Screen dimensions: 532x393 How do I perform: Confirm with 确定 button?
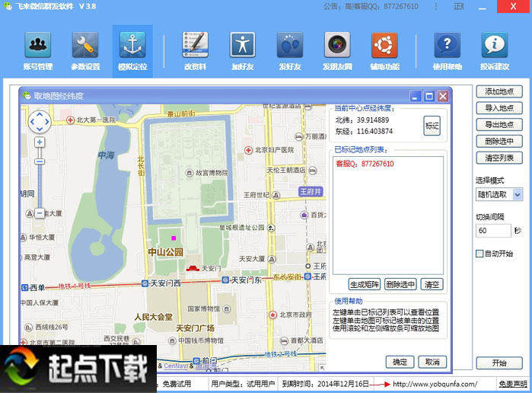pyautogui.click(x=400, y=362)
